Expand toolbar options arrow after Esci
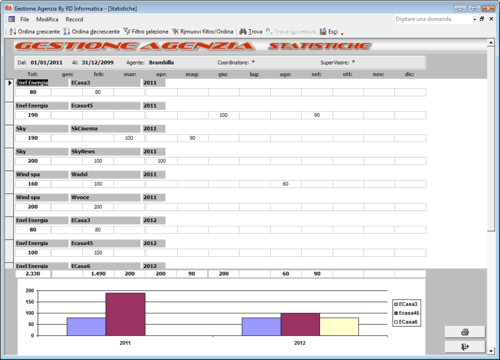This screenshot has height=360, width=500. point(342,33)
